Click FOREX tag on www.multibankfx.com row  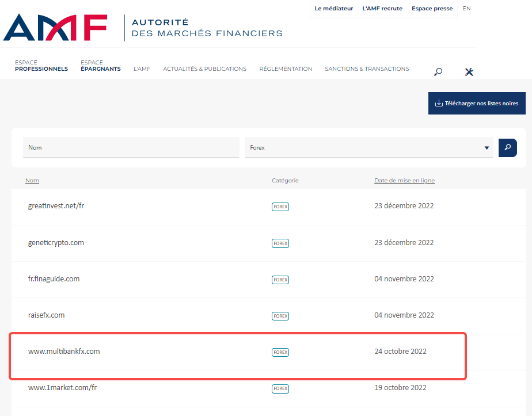tap(280, 352)
